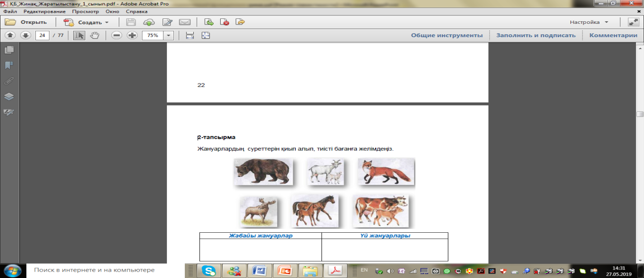Open the bookmarks panel in the sidebar
644x278 pixels.
9,65
